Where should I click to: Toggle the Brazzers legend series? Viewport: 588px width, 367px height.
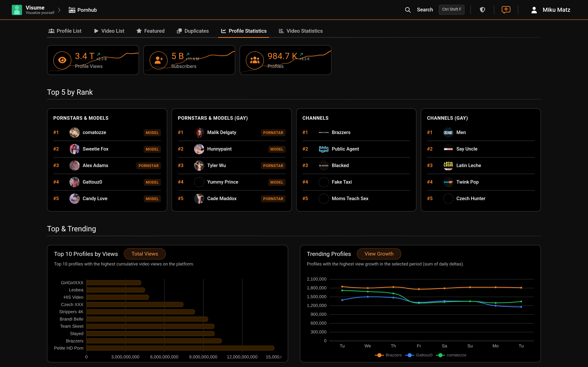[x=388, y=355]
